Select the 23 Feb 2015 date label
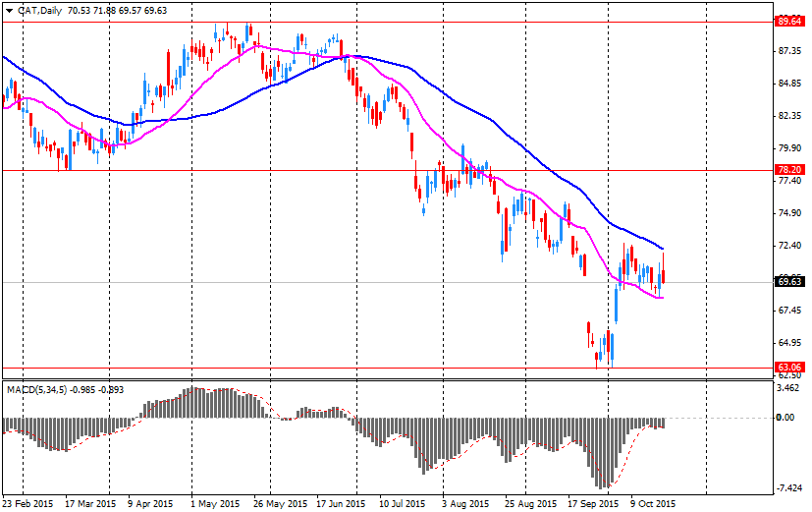 tap(27, 504)
